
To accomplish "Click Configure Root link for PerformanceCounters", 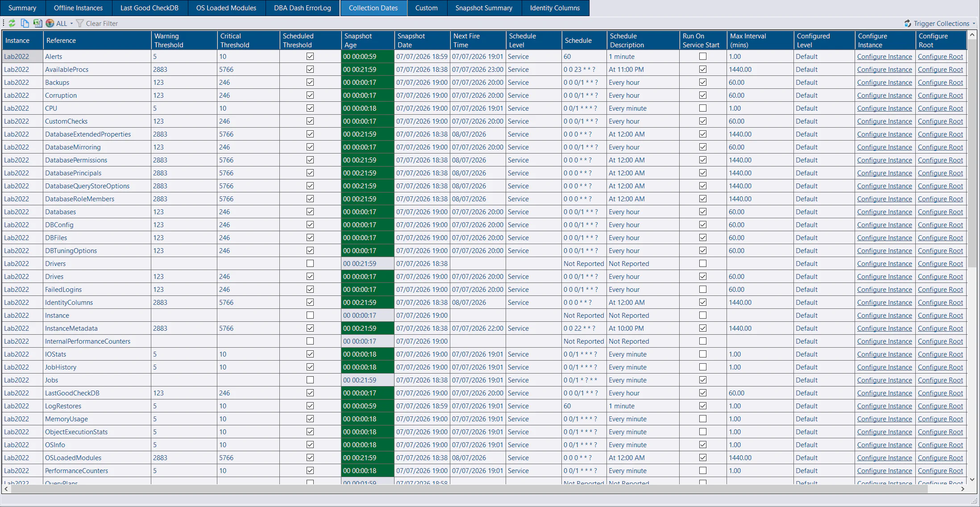I will [940, 471].
